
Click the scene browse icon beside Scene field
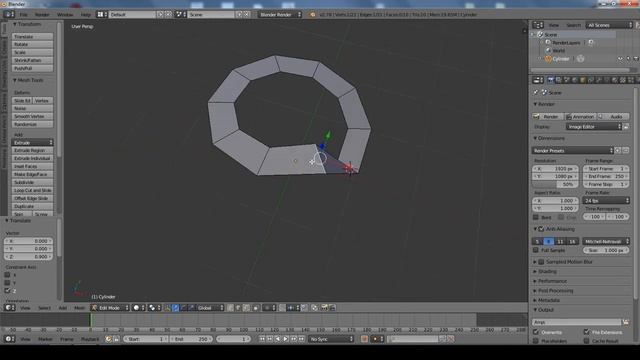tap(180, 14)
